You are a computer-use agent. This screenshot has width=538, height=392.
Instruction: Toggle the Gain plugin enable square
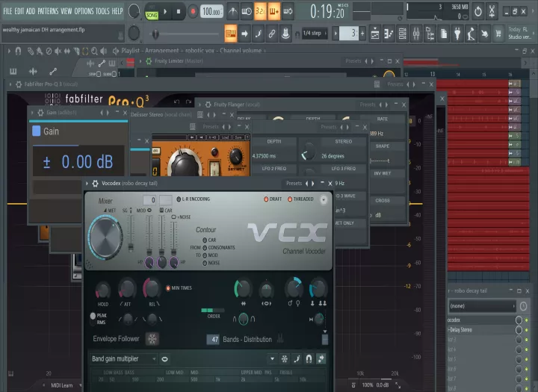coord(36,131)
